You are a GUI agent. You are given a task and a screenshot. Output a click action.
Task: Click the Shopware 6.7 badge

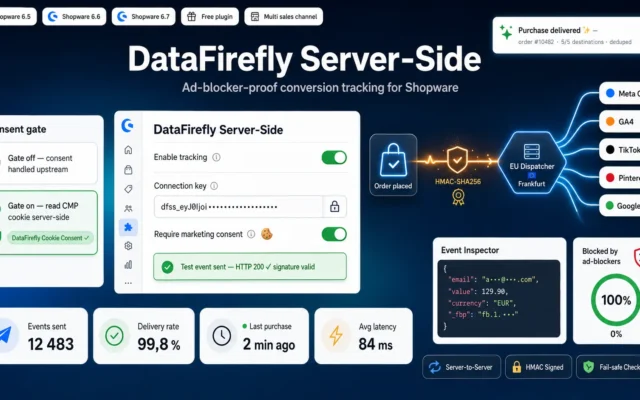[x=143, y=17]
